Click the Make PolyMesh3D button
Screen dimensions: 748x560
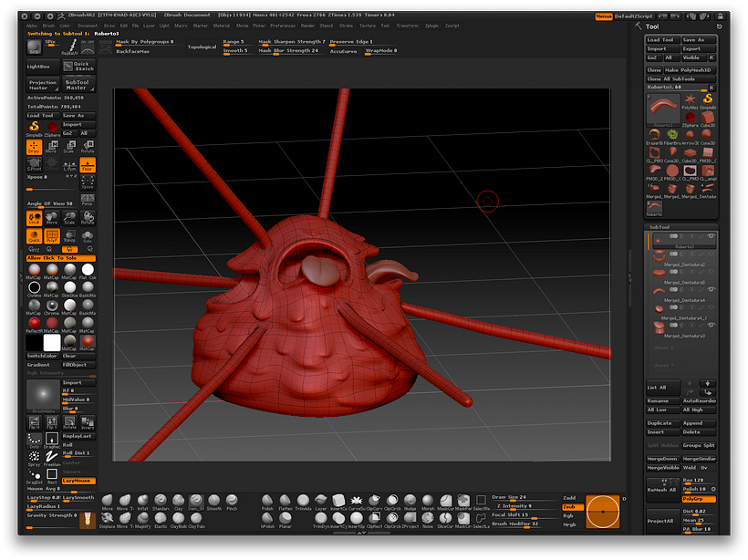(691, 70)
